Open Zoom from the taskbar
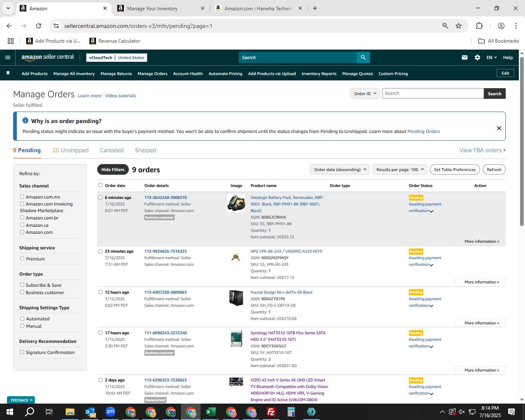The image size is (525, 420). [110, 412]
